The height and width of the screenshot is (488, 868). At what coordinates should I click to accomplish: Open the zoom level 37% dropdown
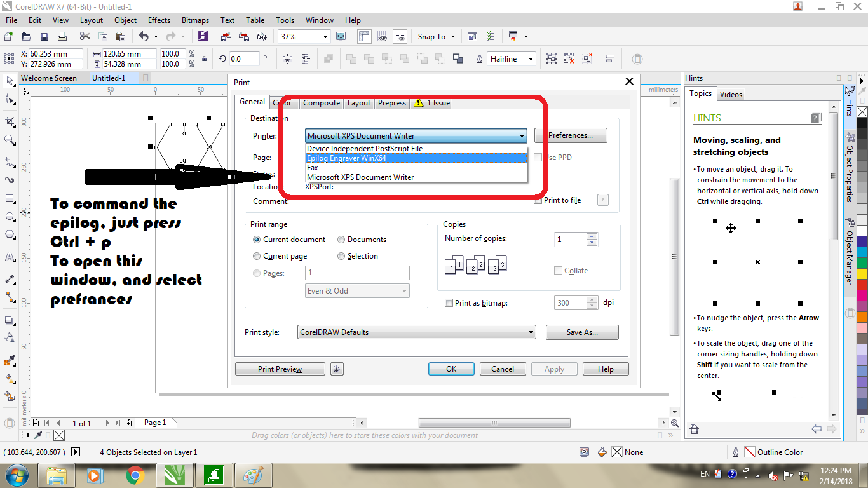(325, 37)
